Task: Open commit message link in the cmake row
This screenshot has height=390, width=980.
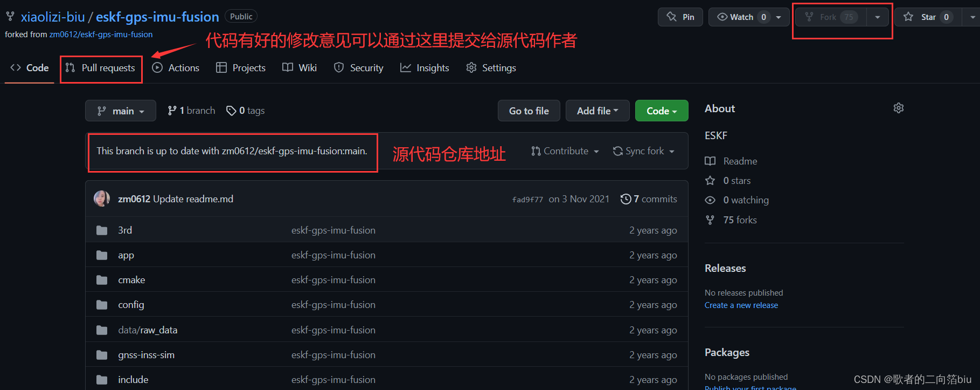Action: click(333, 280)
